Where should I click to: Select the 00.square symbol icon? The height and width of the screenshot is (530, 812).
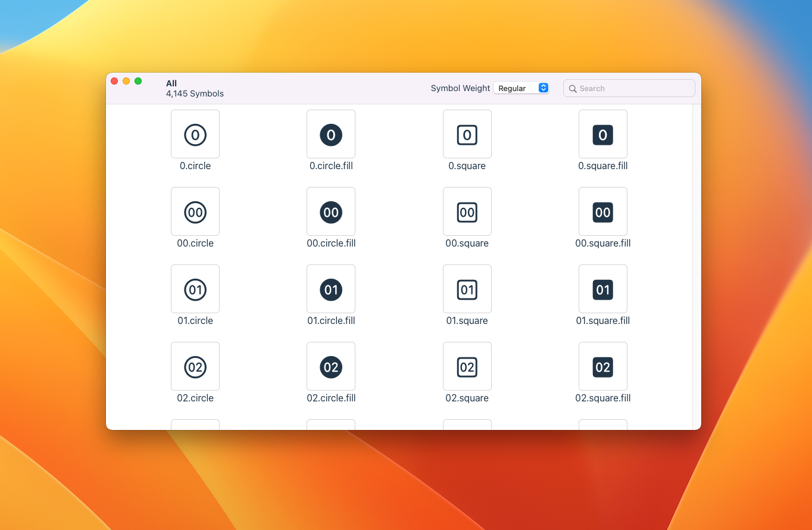point(467,211)
